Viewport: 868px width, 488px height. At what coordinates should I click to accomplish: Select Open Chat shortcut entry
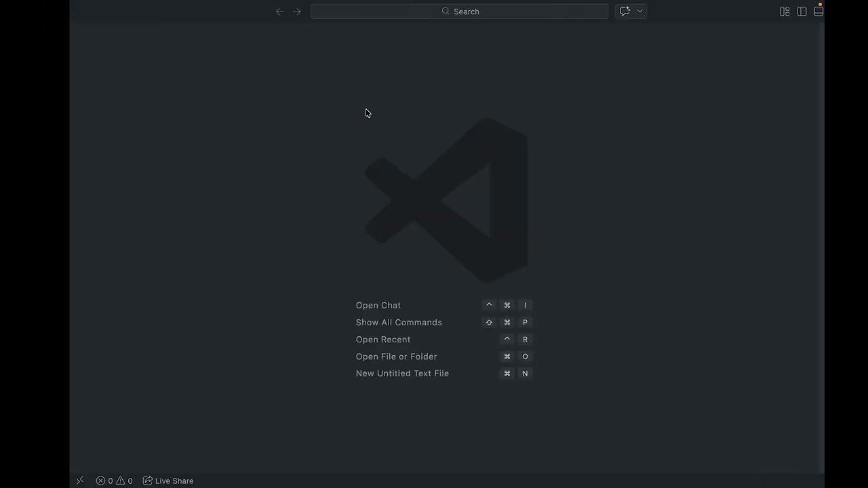tap(378, 305)
